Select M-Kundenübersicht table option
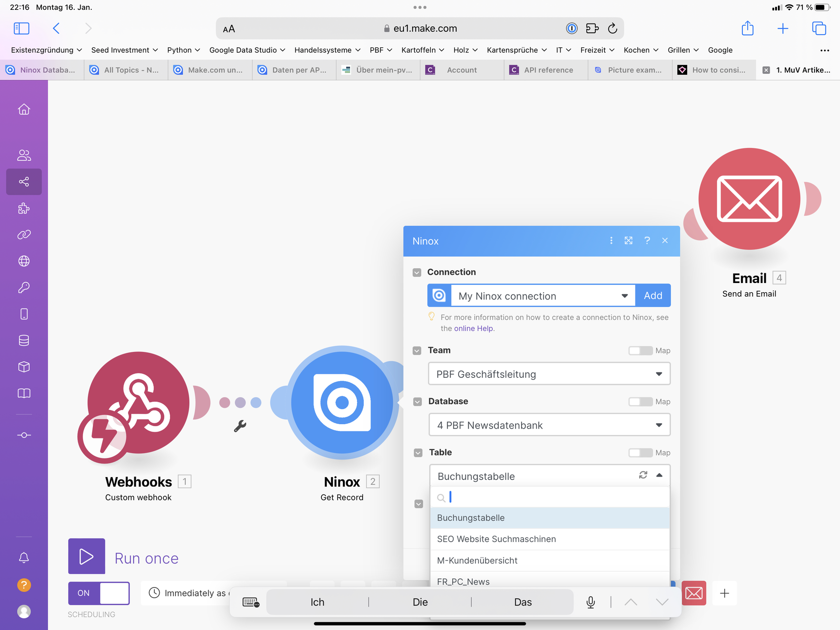 pyautogui.click(x=549, y=561)
